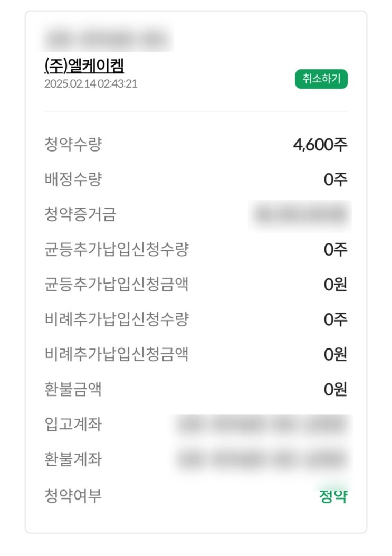Select the 청약수량 label

[73, 144]
